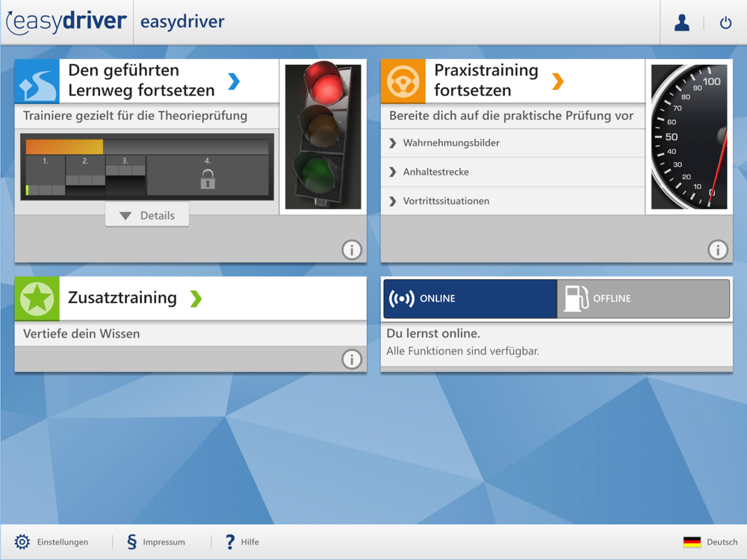Click the Impressum paragraph symbol icon
The image size is (747, 560).
(132, 542)
